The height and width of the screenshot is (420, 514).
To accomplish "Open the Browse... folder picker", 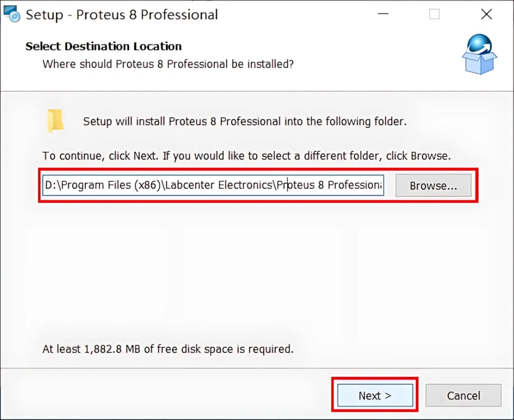I will 434,186.
